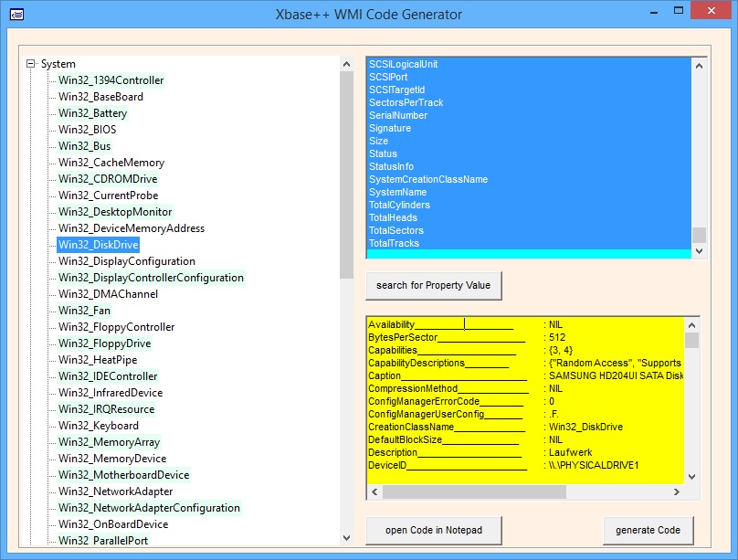The width and height of the screenshot is (738, 560).
Task: Click the search for Property Value button
Action: [434, 285]
